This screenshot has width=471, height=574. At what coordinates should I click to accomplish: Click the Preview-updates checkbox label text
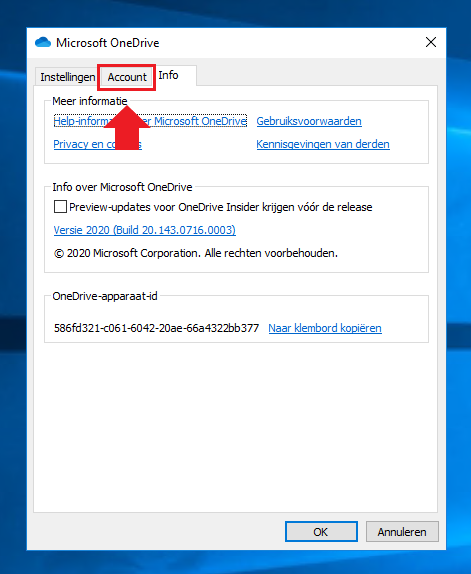coord(221,207)
